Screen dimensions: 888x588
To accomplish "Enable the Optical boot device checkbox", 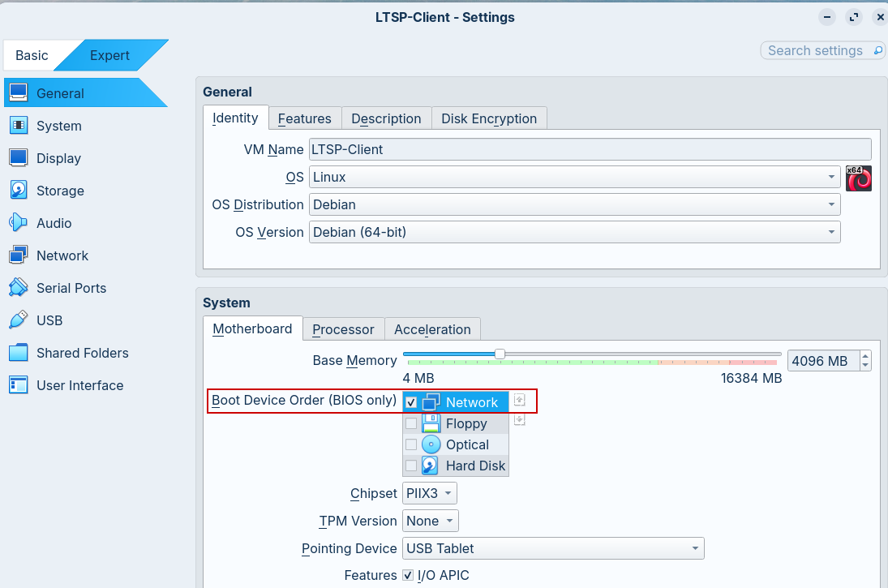I will [x=411, y=444].
